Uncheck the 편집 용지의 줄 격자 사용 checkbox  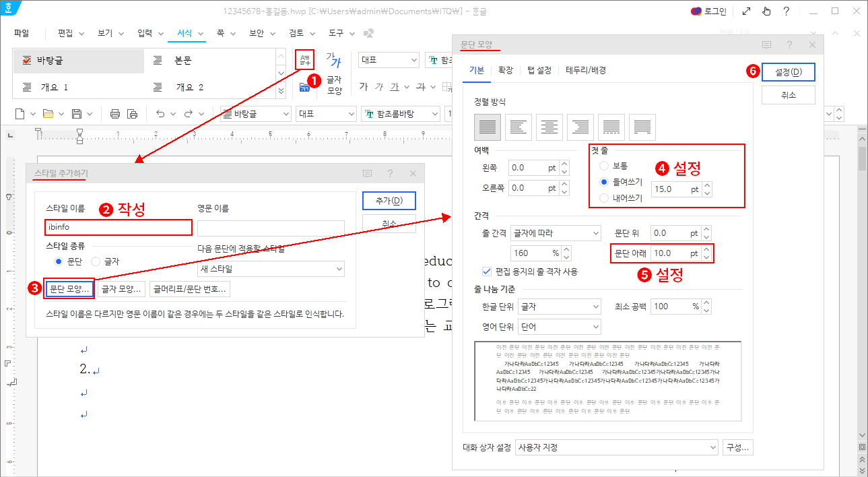pyautogui.click(x=486, y=272)
